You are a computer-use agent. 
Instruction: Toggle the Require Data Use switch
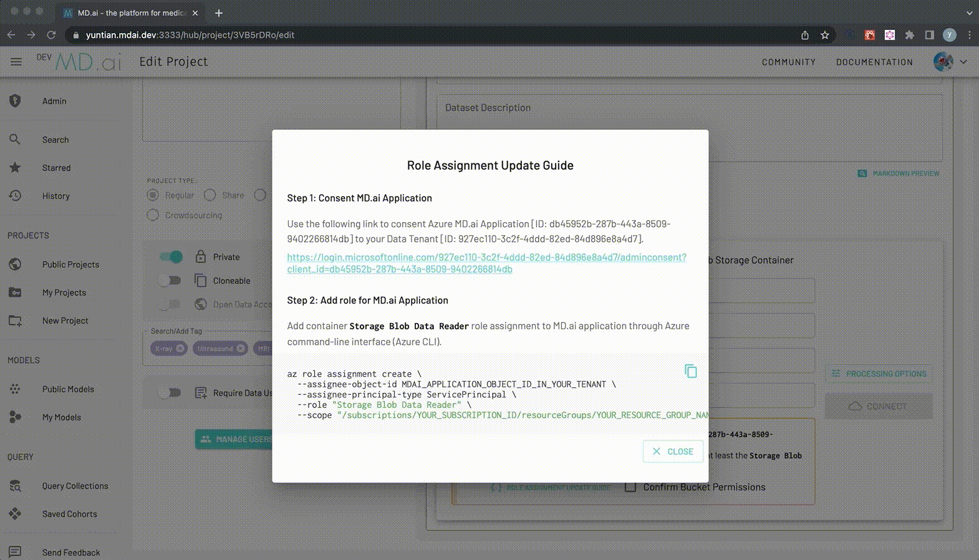pyautogui.click(x=170, y=393)
